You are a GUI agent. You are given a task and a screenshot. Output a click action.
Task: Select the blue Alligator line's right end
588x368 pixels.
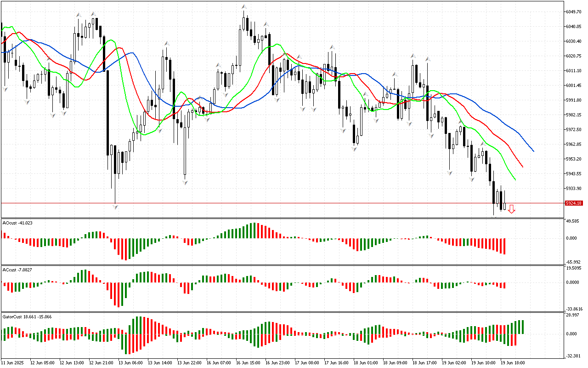[533, 150]
